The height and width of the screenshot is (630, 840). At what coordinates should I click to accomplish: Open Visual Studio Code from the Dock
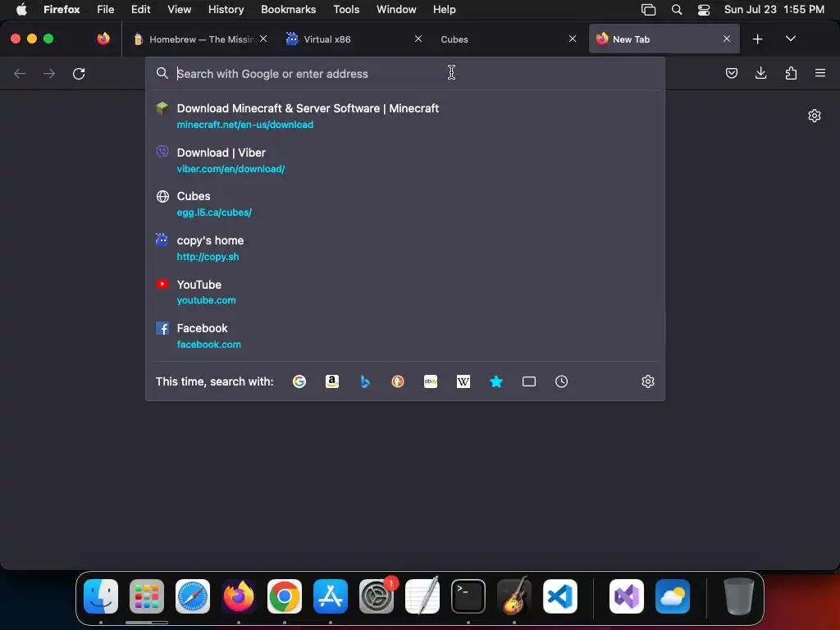click(x=559, y=596)
